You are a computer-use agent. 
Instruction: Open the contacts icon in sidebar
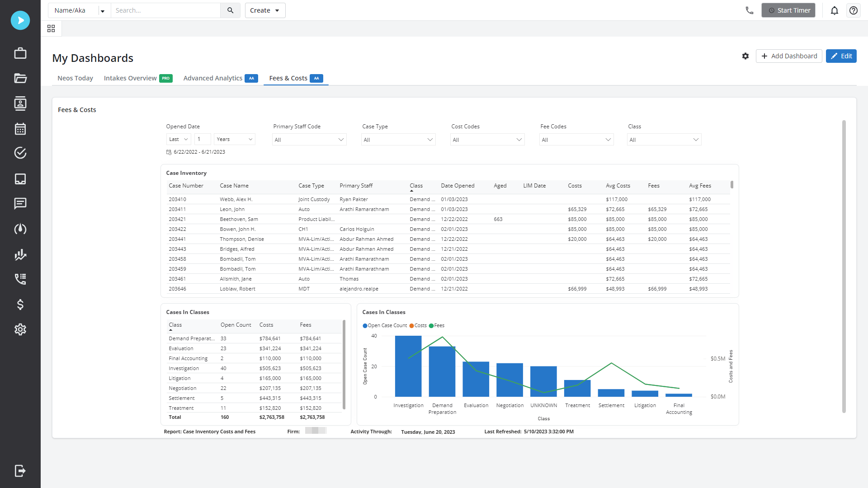click(x=20, y=103)
